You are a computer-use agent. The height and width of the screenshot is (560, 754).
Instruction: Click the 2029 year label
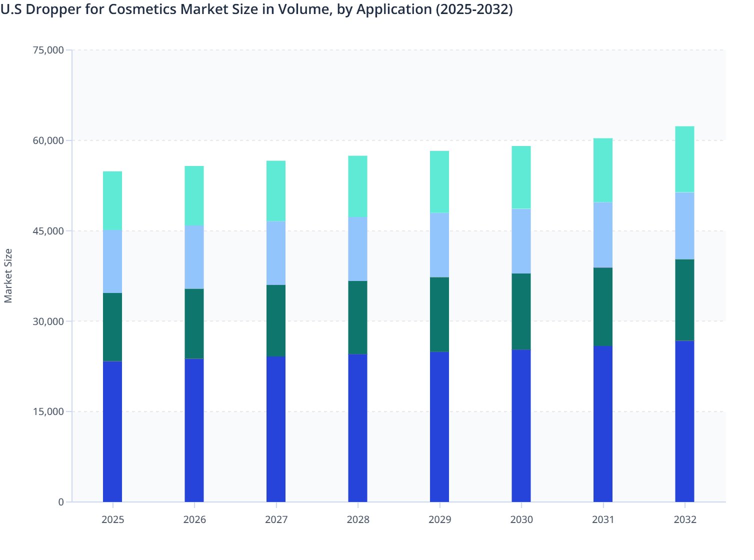coord(440,520)
